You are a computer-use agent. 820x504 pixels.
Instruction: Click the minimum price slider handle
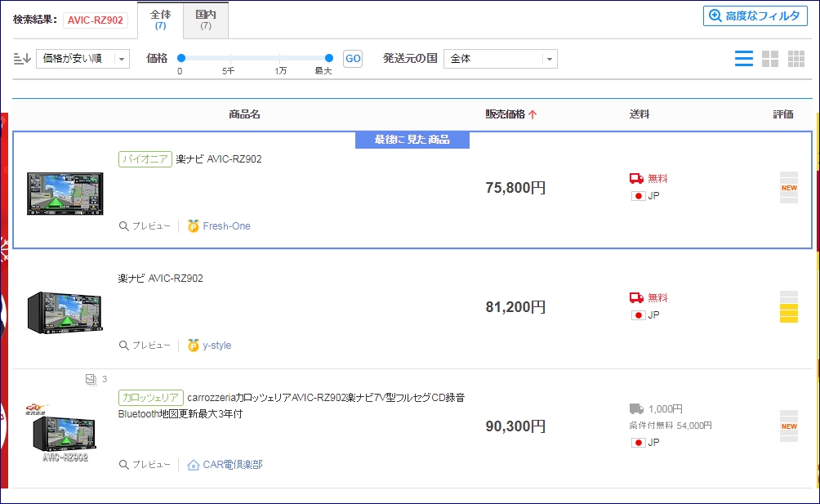181,58
